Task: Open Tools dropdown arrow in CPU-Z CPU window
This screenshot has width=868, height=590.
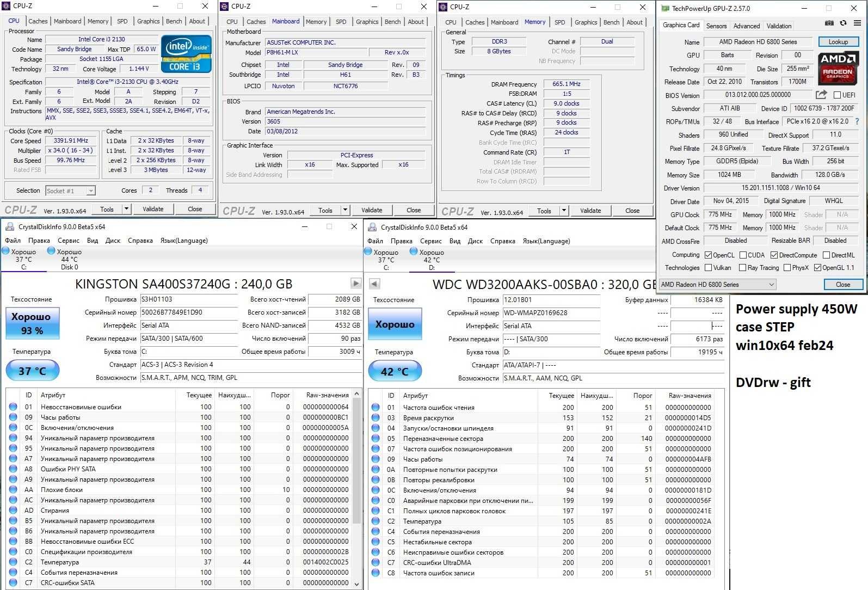Action: click(x=126, y=208)
